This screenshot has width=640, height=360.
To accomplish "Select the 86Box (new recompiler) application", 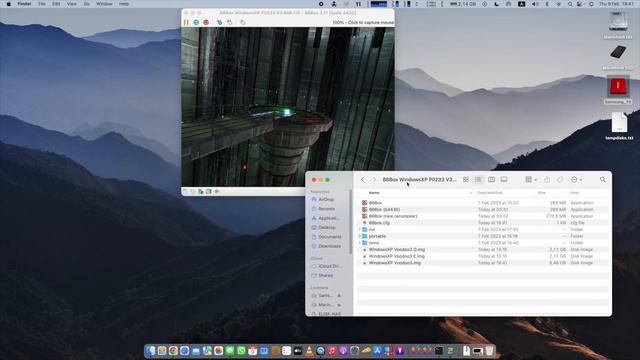I will point(483,216).
